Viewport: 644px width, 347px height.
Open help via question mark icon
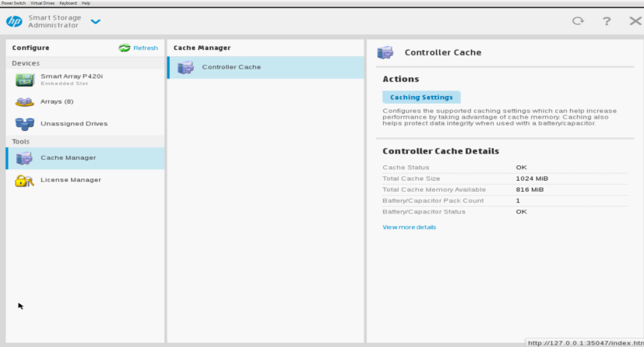coord(607,21)
